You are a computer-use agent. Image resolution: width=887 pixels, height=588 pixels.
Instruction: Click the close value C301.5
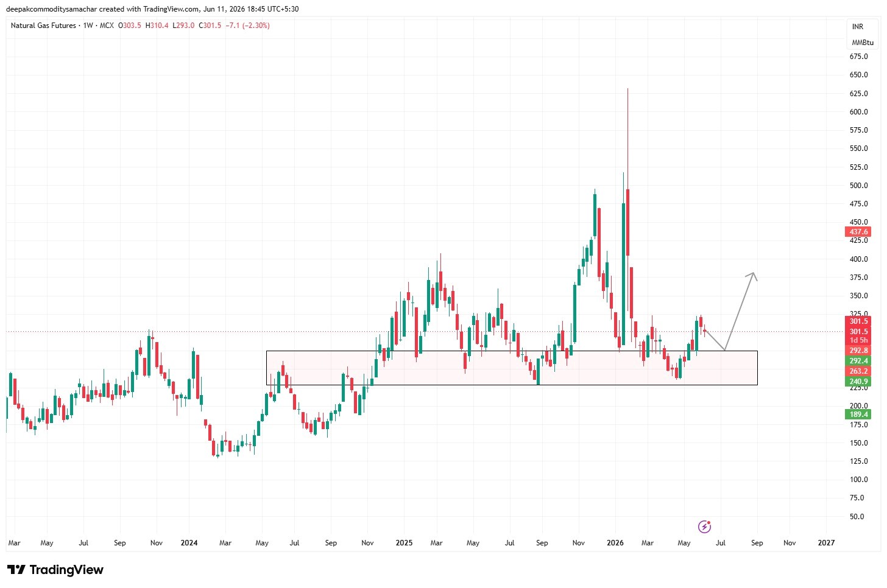pyautogui.click(x=210, y=26)
